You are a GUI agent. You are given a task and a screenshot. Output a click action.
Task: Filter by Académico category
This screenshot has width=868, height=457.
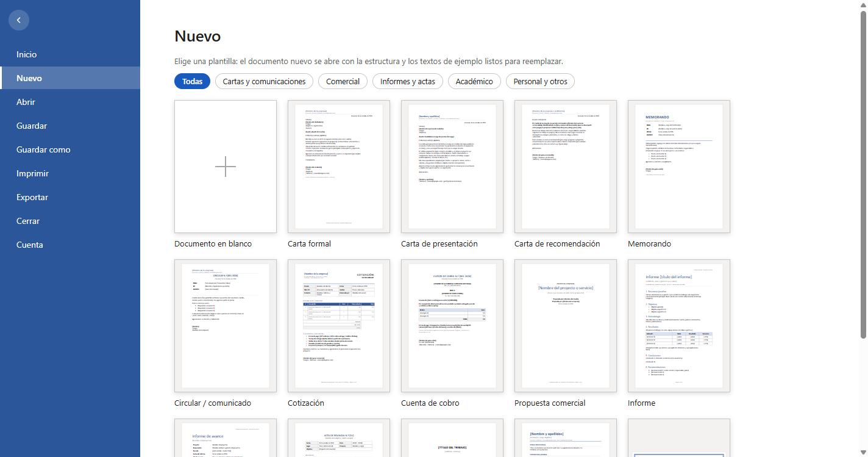(x=474, y=81)
